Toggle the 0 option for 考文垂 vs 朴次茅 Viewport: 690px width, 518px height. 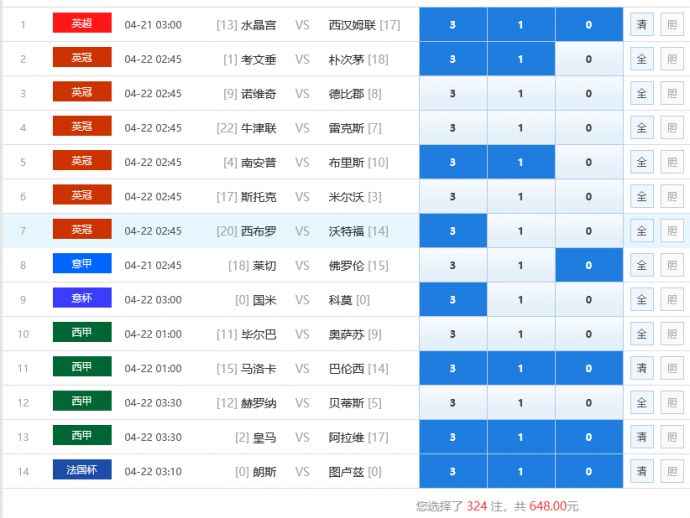click(x=588, y=59)
